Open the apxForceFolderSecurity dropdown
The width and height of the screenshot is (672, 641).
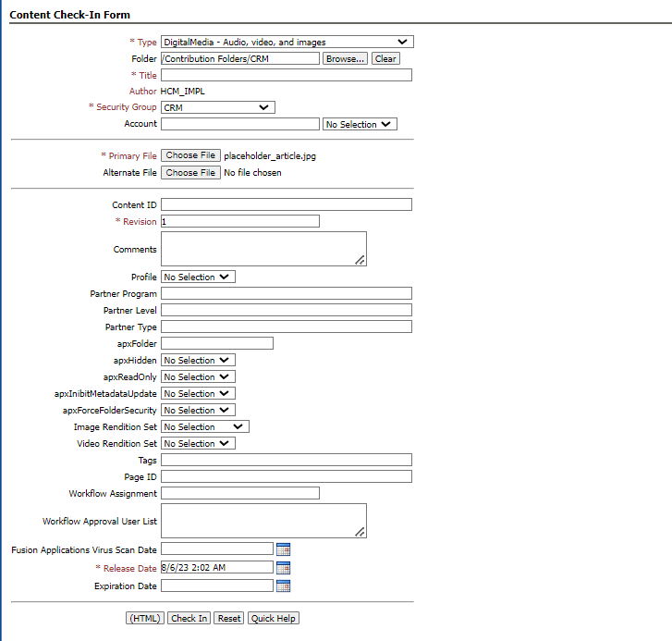198,411
